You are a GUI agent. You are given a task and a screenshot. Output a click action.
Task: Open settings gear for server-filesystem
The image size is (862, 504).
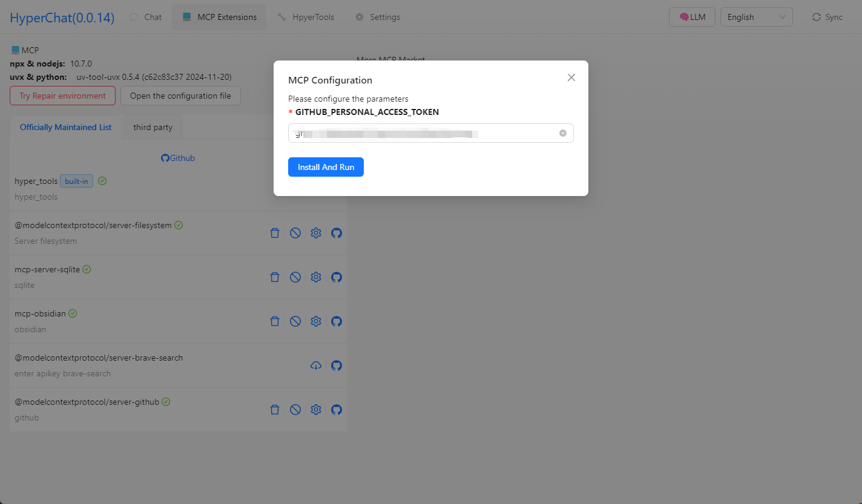click(316, 233)
